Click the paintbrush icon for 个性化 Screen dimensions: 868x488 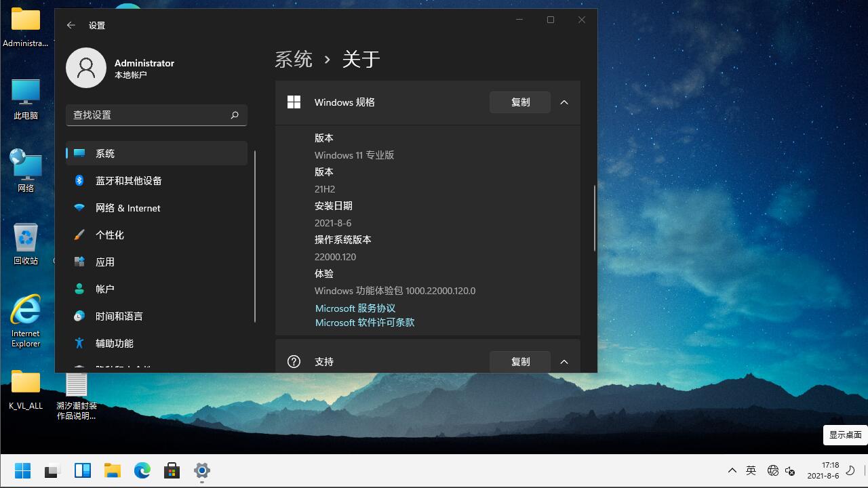click(x=79, y=235)
